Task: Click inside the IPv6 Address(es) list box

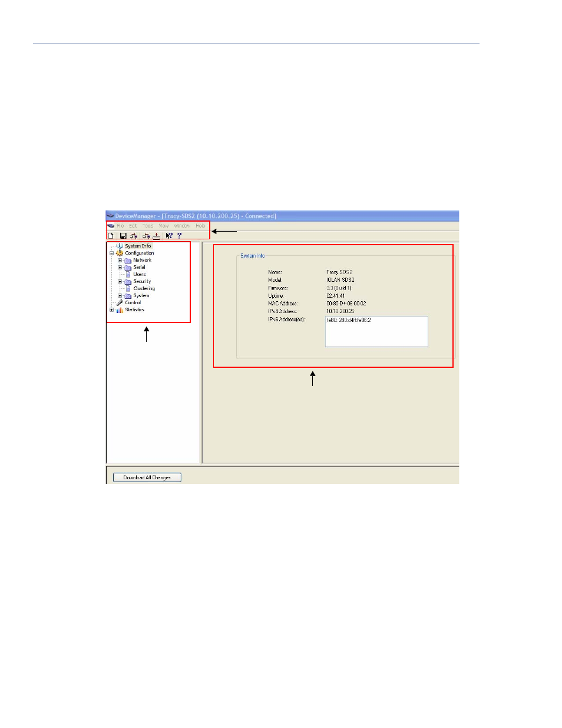Action: point(376,332)
